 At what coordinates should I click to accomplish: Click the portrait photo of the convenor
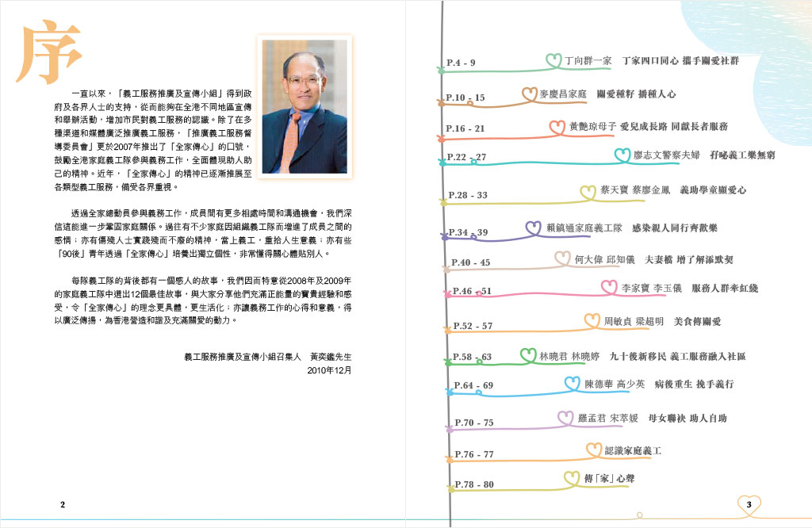coord(304,106)
